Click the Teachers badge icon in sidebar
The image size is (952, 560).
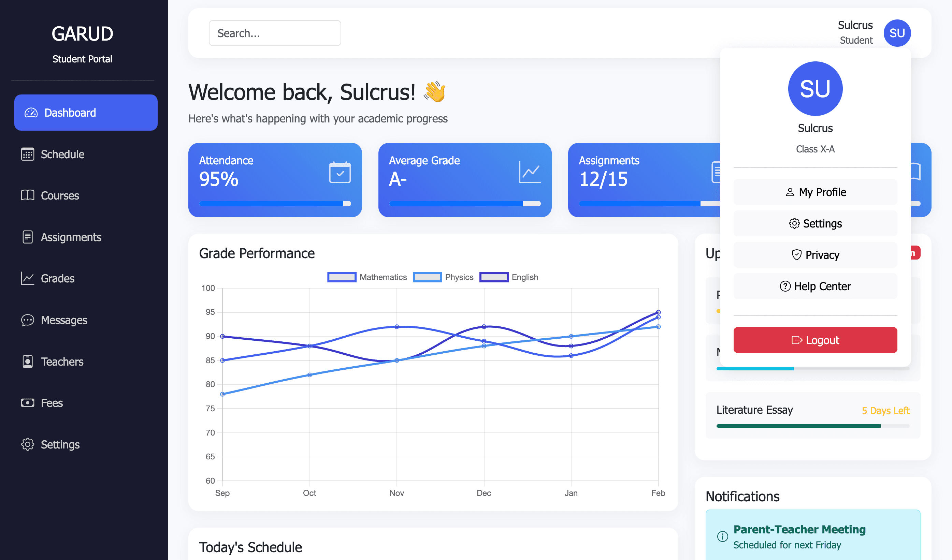click(x=28, y=362)
